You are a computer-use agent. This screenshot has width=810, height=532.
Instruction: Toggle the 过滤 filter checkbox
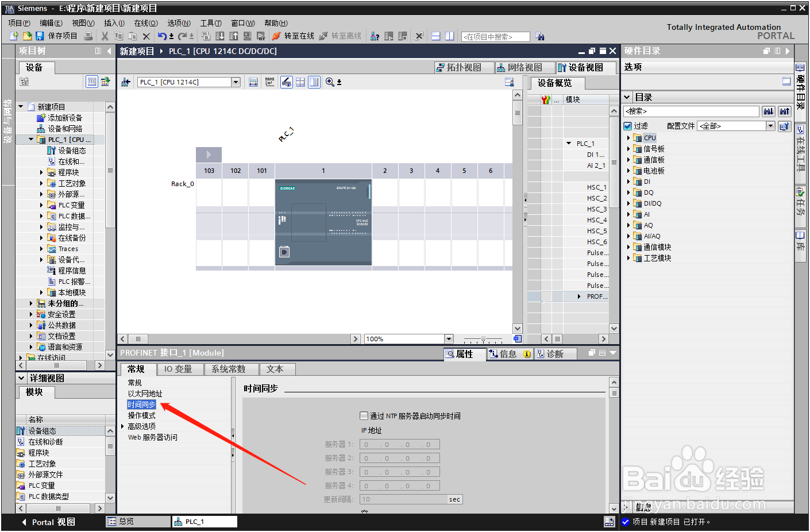click(628, 126)
